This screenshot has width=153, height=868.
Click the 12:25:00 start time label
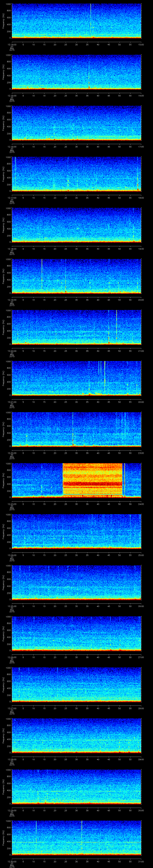coord(12,606)
